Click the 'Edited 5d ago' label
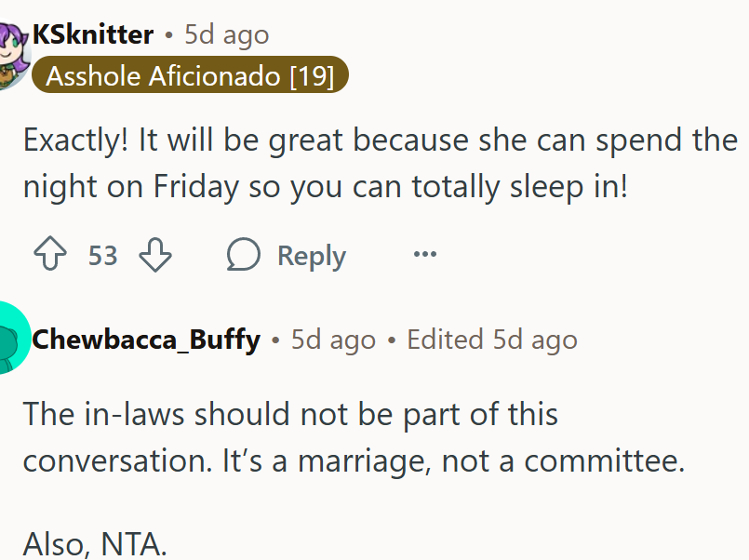 click(x=492, y=340)
